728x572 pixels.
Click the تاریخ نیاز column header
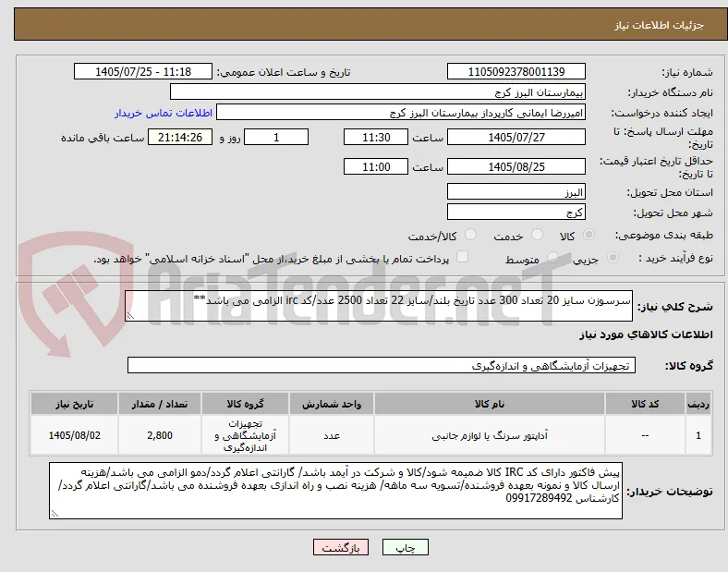pos(74,404)
